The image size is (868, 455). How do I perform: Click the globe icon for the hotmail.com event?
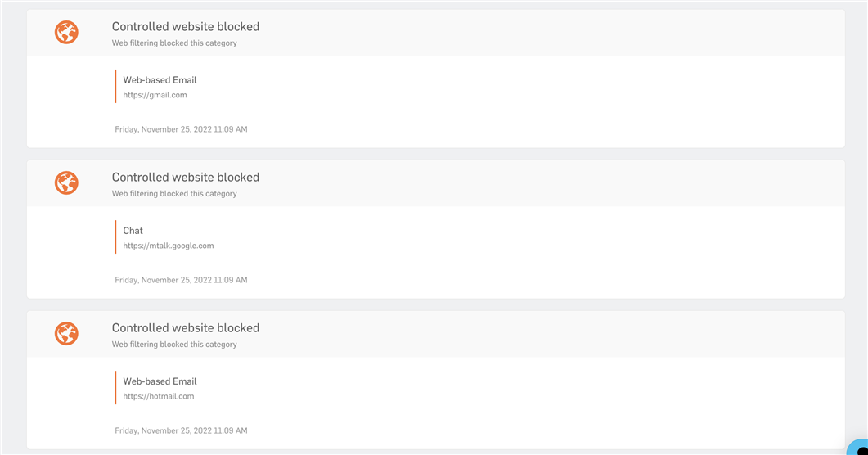pos(66,333)
